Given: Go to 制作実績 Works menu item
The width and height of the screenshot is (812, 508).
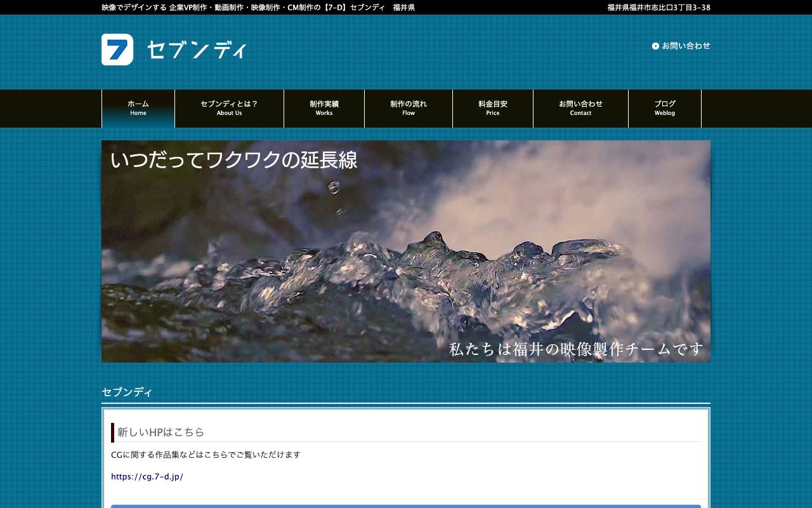Looking at the screenshot, I should tap(324, 109).
